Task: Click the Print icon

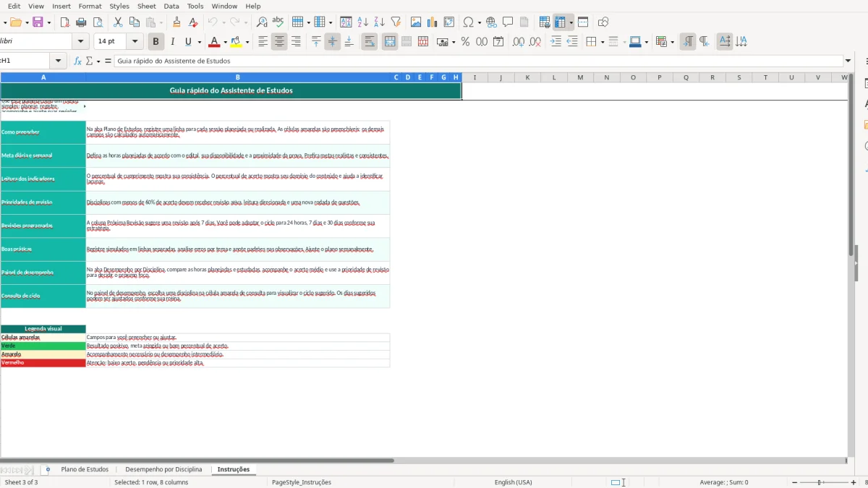Action: click(x=82, y=22)
